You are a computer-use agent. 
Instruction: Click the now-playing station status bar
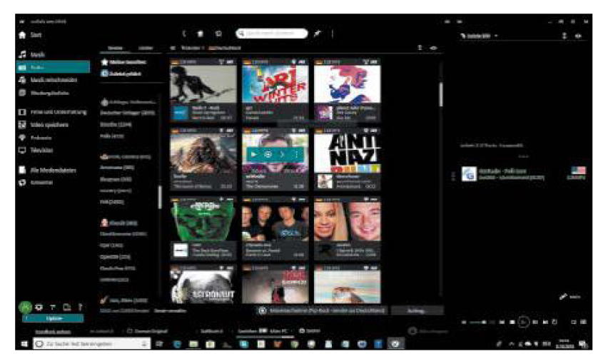(x=322, y=310)
